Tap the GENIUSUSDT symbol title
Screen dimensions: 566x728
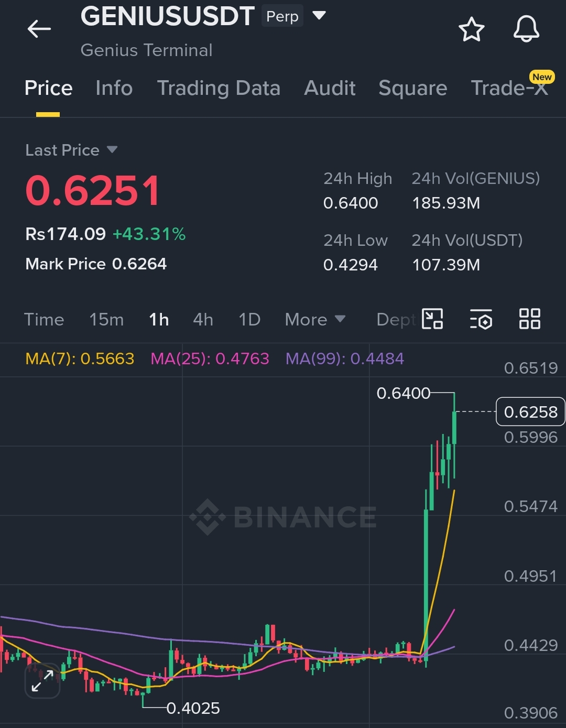(168, 16)
